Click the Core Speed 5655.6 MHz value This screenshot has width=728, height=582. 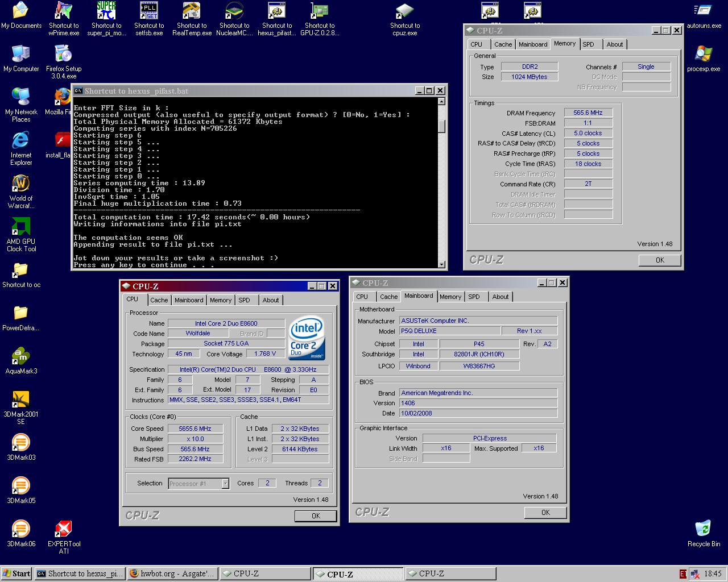pyautogui.click(x=195, y=429)
